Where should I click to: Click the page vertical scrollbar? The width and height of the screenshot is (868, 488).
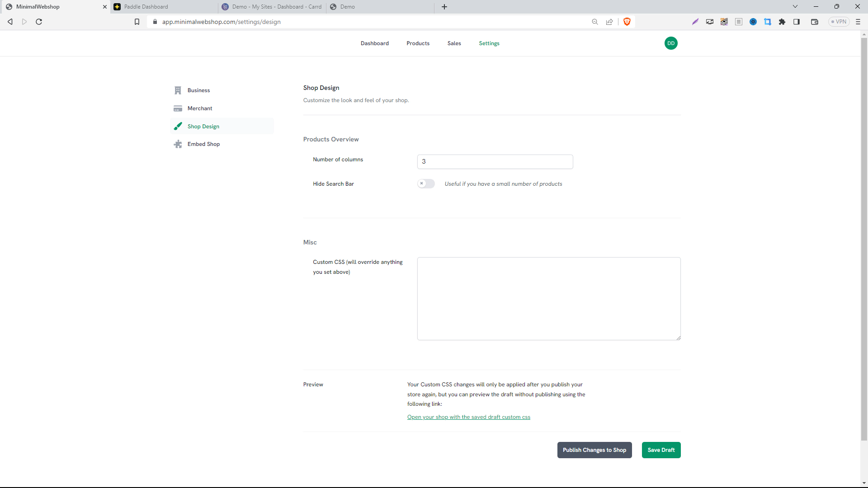(864, 239)
